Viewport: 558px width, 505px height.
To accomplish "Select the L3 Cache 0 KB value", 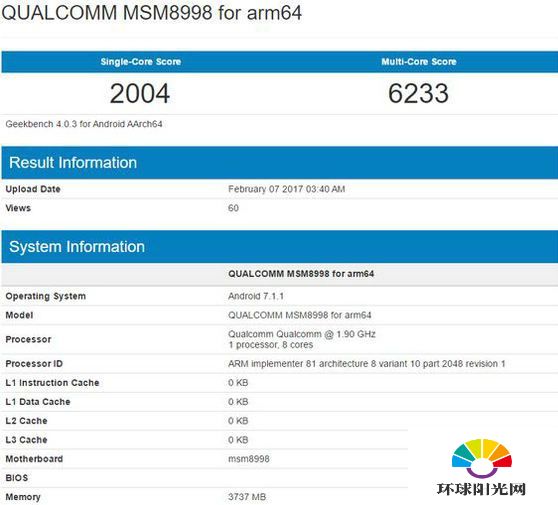I will (238, 440).
